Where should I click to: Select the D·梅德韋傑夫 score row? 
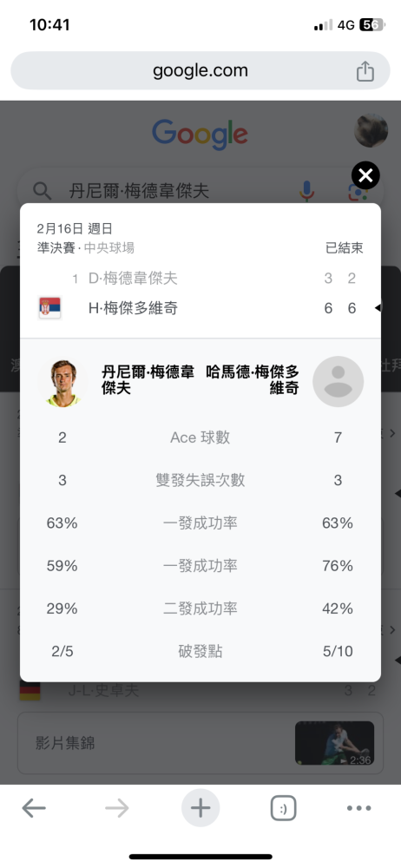(x=200, y=278)
